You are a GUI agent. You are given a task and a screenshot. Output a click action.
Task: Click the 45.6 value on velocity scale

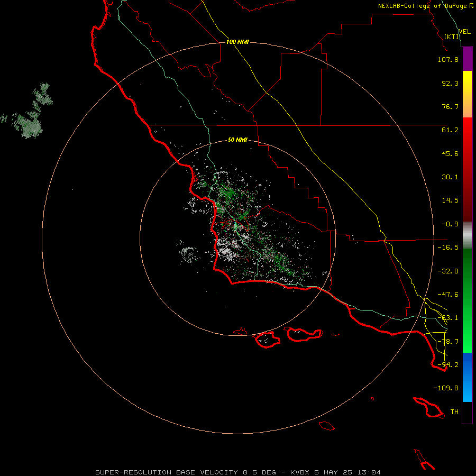[x=450, y=153]
